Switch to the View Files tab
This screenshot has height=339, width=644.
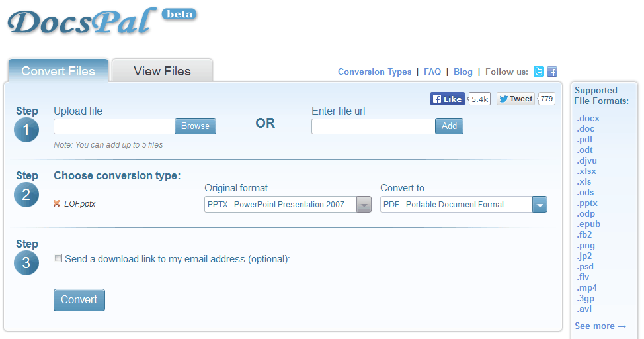(x=162, y=71)
